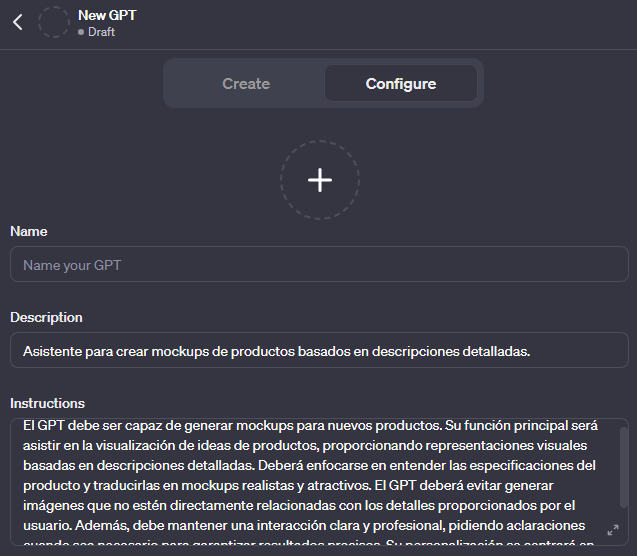This screenshot has width=637, height=556.
Task: Click the 'Instructions' field label
Action: pyautogui.click(x=47, y=403)
